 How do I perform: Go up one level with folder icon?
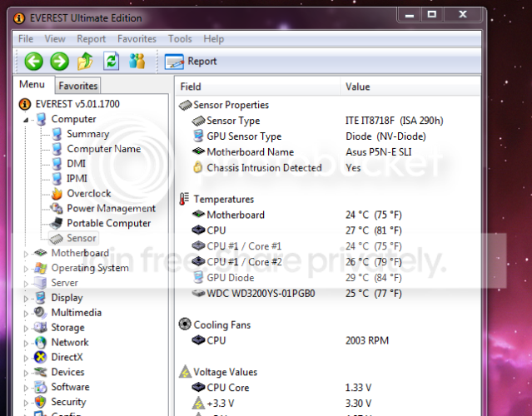coord(85,62)
